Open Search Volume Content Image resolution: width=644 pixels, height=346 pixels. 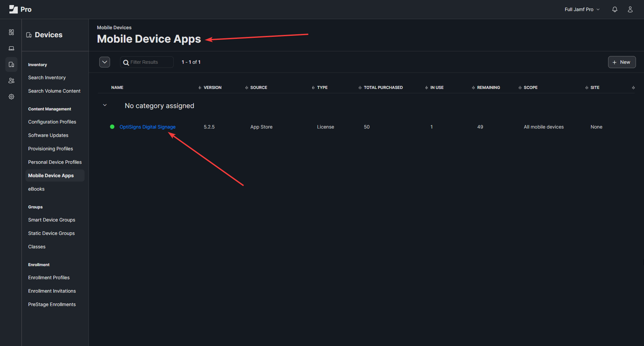[x=54, y=91]
